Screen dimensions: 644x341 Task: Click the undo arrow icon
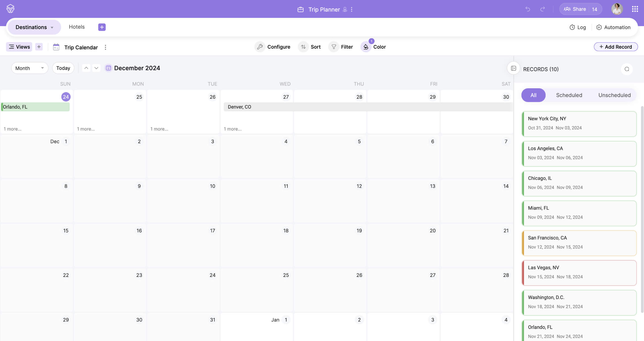coord(528,9)
